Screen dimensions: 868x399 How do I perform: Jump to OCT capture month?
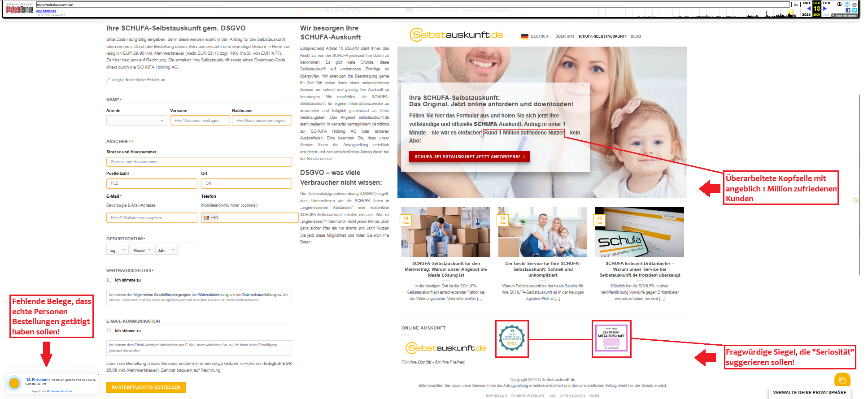pyautogui.click(x=807, y=3)
